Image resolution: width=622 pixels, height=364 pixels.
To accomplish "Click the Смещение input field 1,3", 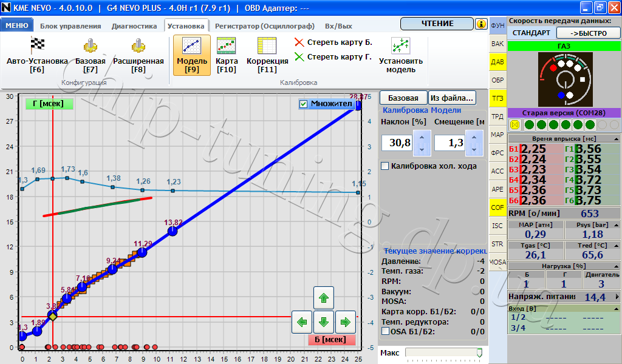I will pos(450,143).
